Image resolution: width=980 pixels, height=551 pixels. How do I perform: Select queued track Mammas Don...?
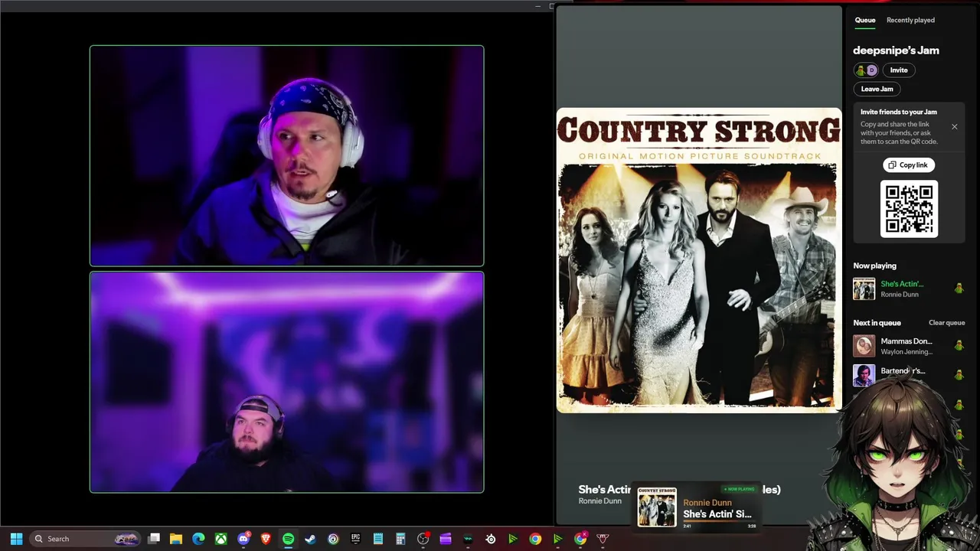pos(909,346)
